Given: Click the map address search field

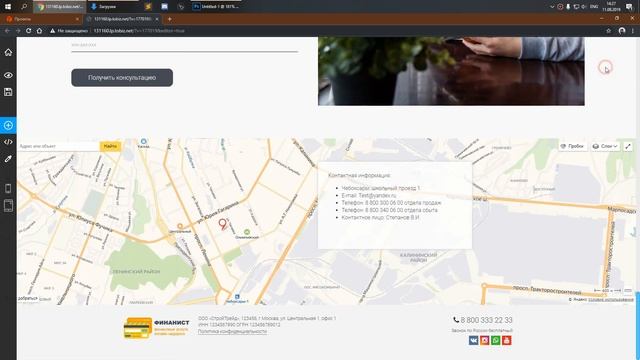Looking at the screenshot, I should [x=58, y=146].
